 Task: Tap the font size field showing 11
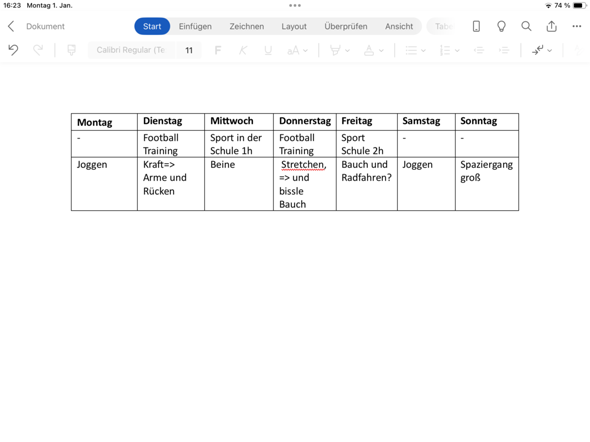(189, 50)
